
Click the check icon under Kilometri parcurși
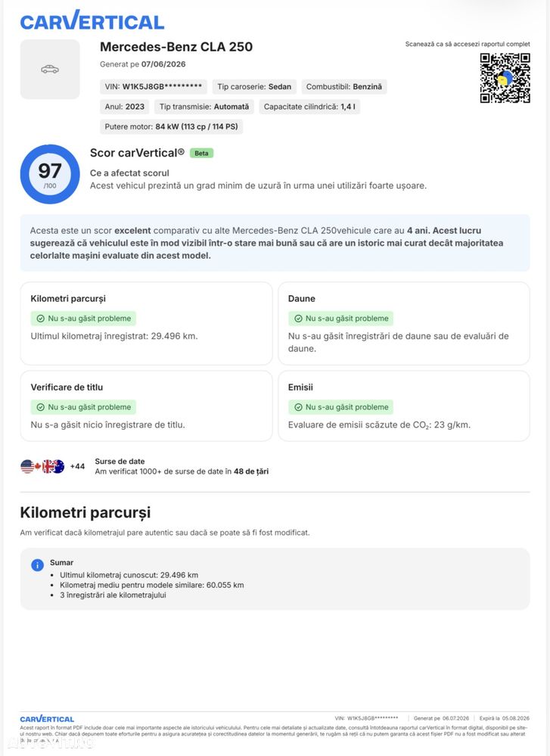[41, 319]
